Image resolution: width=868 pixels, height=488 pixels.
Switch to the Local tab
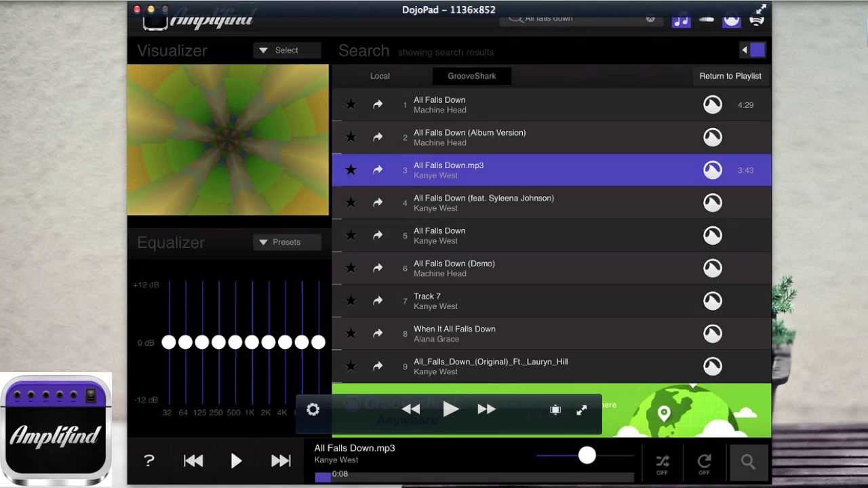(x=380, y=76)
